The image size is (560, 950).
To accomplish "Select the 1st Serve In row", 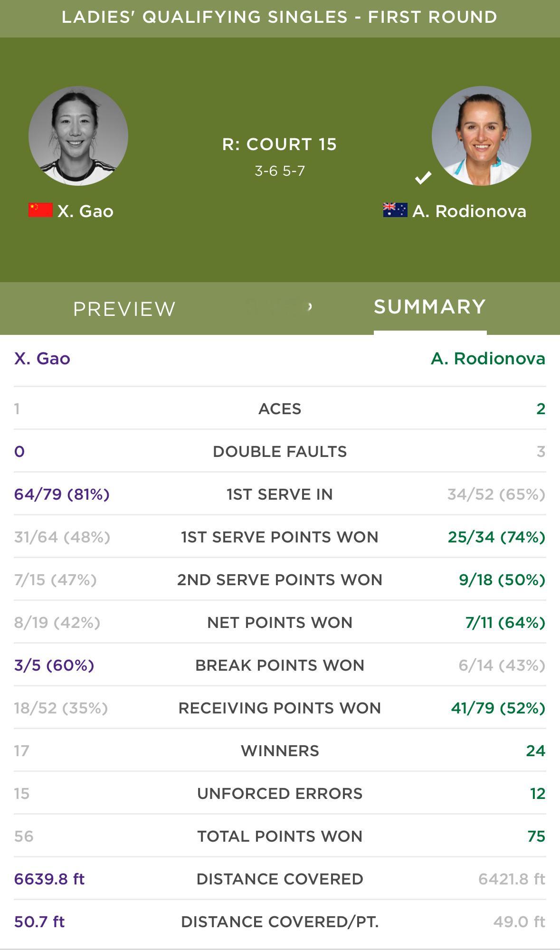I will point(280,494).
